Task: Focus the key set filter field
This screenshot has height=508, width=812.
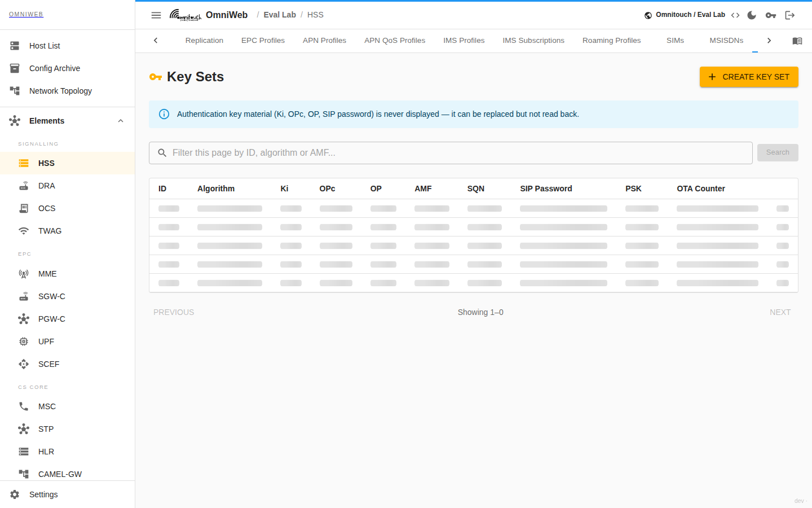Action: point(451,153)
